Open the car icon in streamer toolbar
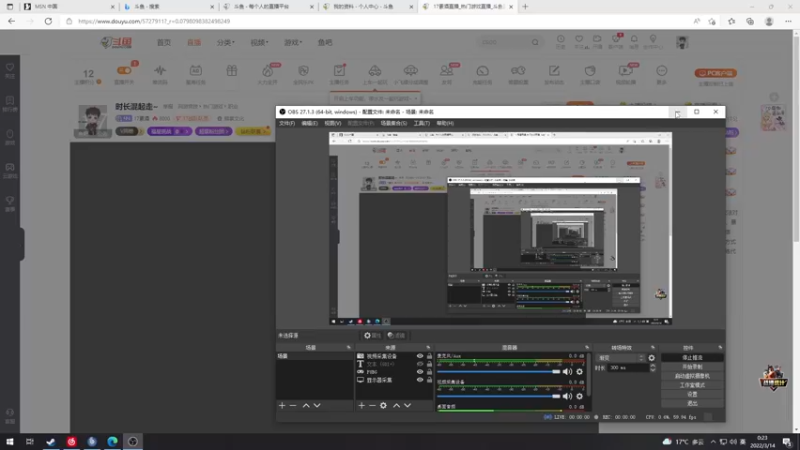Viewport: 800px width, 450px height. click(375, 70)
